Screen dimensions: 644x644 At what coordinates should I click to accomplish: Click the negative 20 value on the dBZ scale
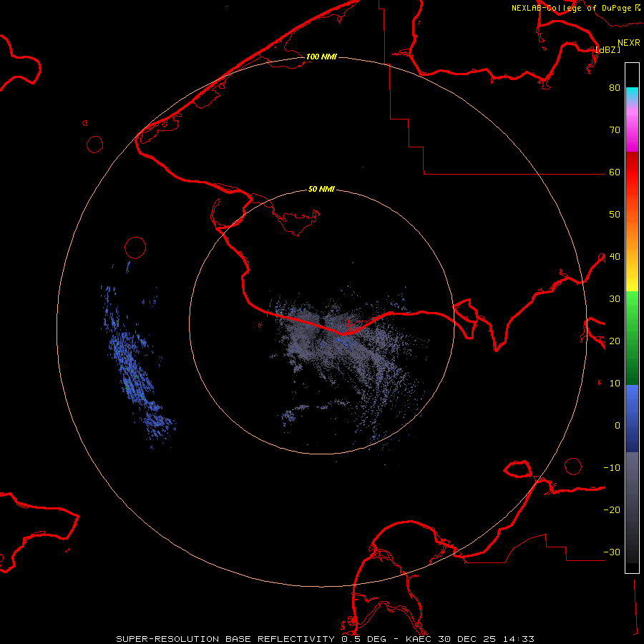tap(612, 510)
